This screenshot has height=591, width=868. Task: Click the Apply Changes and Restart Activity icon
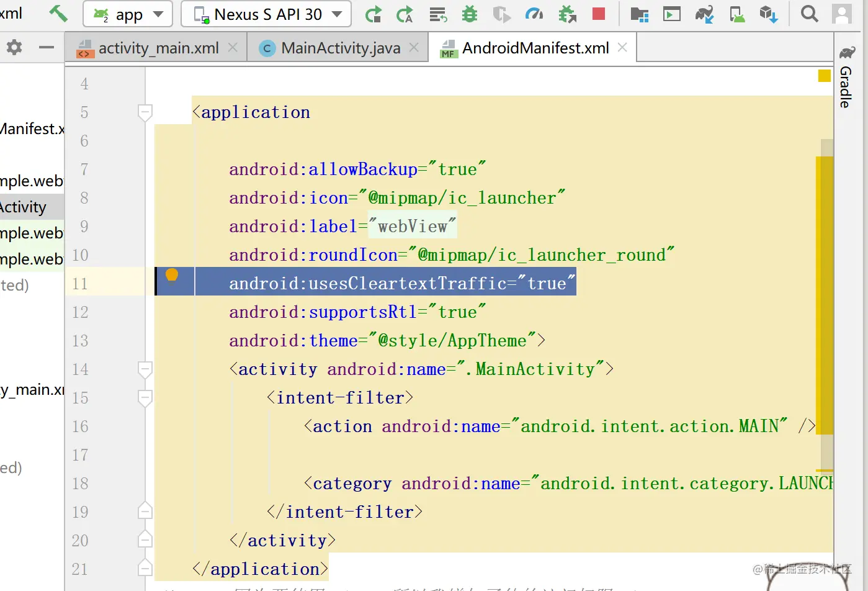pos(405,14)
